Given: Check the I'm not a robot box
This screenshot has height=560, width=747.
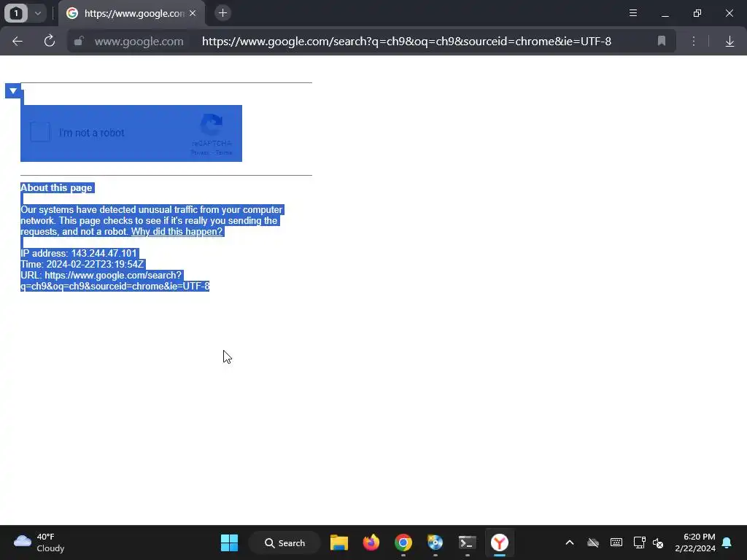Looking at the screenshot, I should point(40,133).
